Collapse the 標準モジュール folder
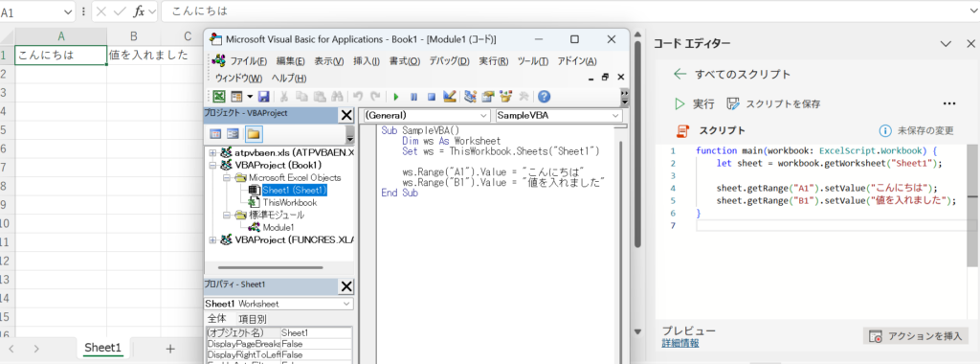Screen dimensions: 980x364 coord(226,215)
